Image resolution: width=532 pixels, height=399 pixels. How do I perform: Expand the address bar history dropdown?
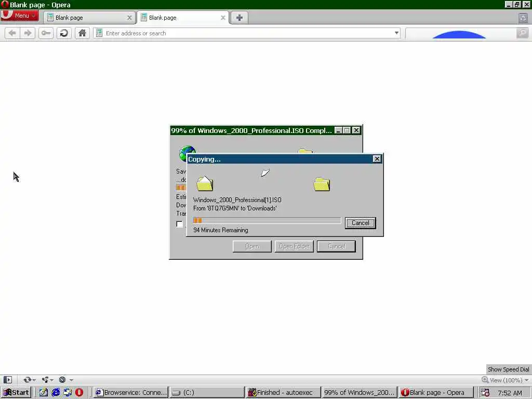[396, 33]
